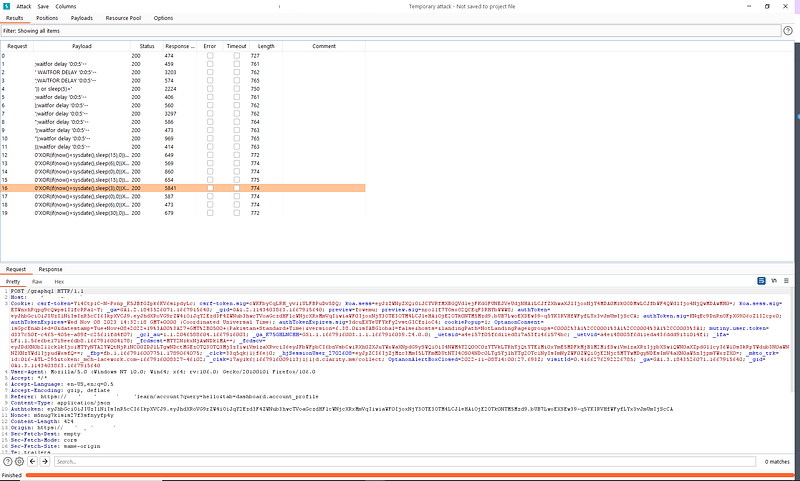Image resolution: width=800 pixels, height=481 pixels.
Task: Open the Attack menu
Action: coord(23,7)
